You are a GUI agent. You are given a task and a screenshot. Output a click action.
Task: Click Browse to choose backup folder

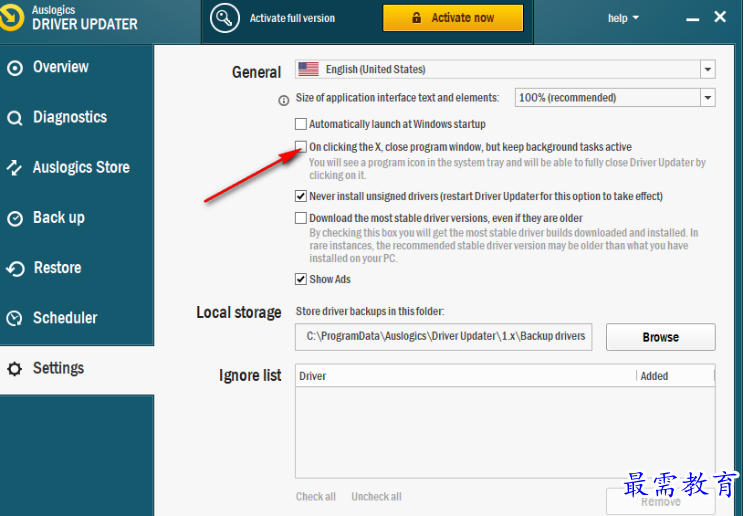660,337
